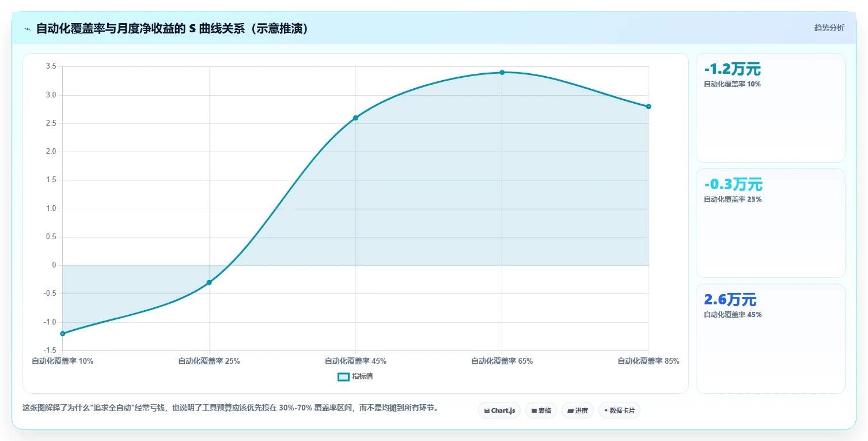The width and height of the screenshot is (868, 441).
Task: Click y-axis tick value 3.0
Action: (x=51, y=95)
